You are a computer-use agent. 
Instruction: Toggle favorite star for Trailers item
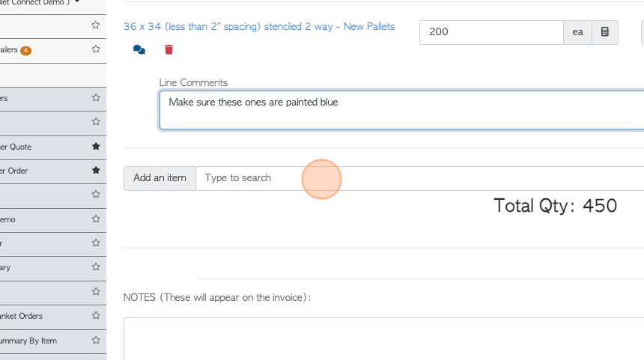(96, 49)
